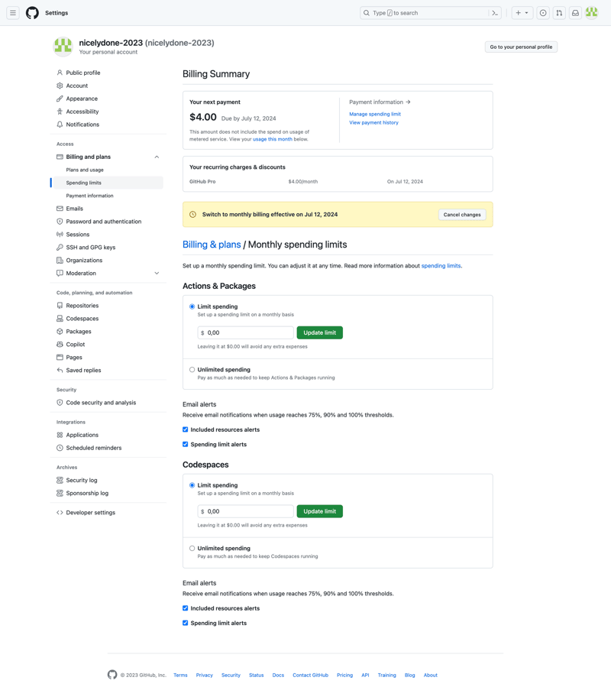The width and height of the screenshot is (611, 700).
Task: Open the create new dropdown in the header
Action: (521, 13)
